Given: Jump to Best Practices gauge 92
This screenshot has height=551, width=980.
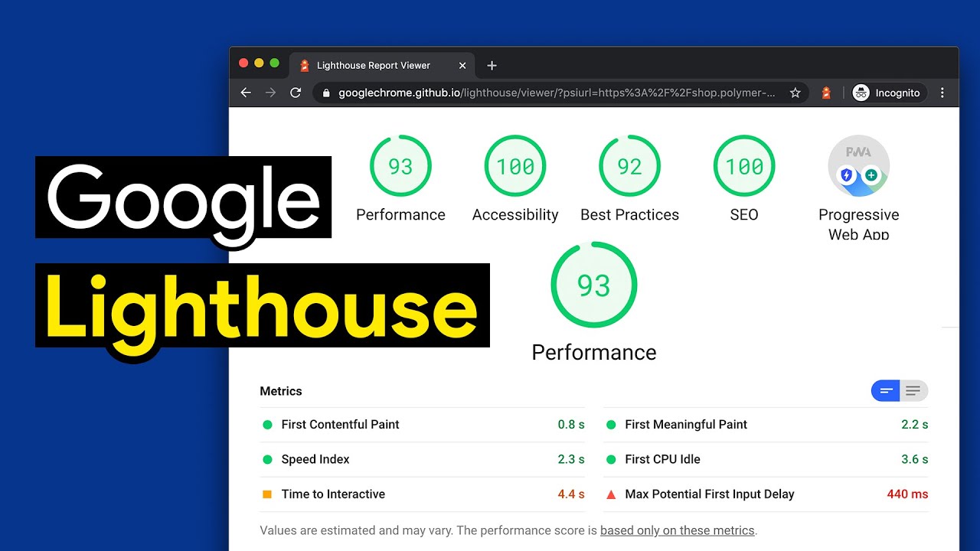Looking at the screenshot, I should 629,166.
